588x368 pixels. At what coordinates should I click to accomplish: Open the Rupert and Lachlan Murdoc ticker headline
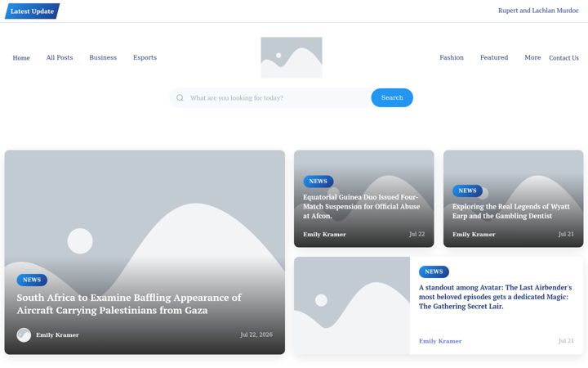point(538,11)
